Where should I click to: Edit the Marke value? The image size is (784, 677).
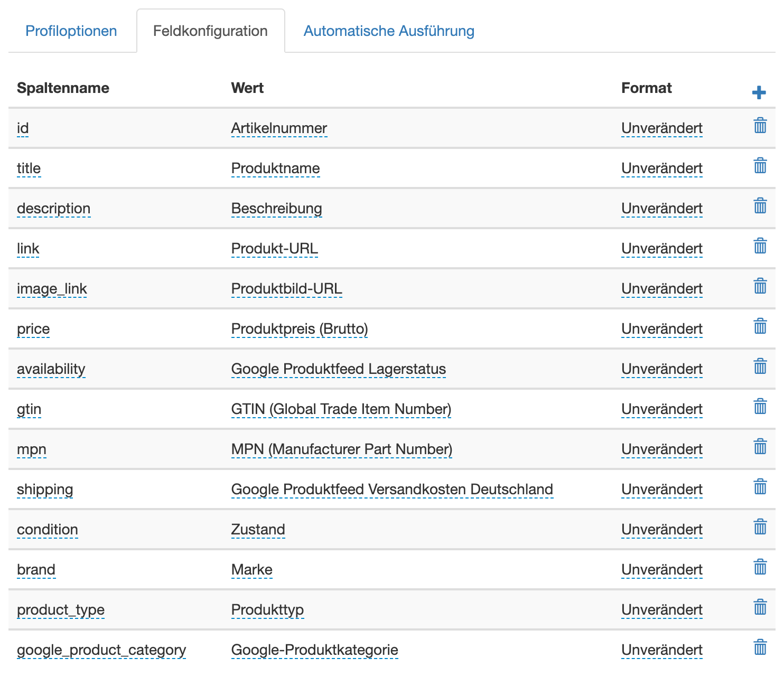(251, 570)
